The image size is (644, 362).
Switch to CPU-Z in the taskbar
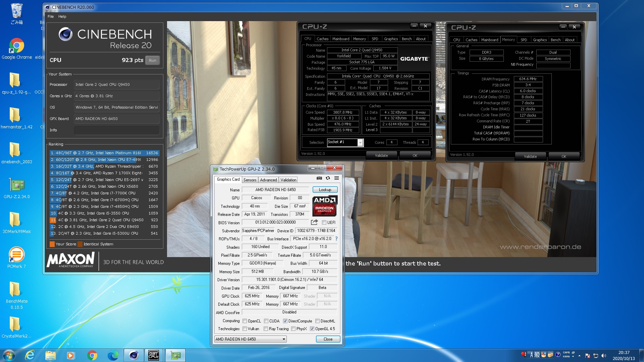(x=154, y=355)
